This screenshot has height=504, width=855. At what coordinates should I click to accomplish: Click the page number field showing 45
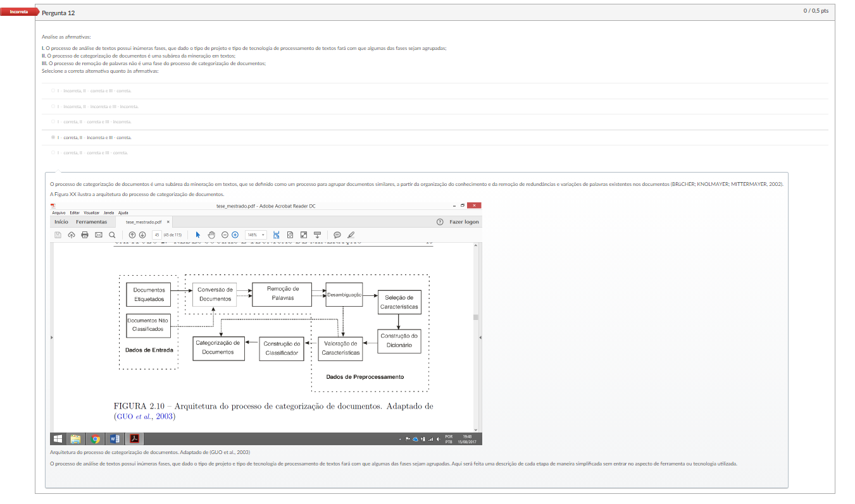156,235
